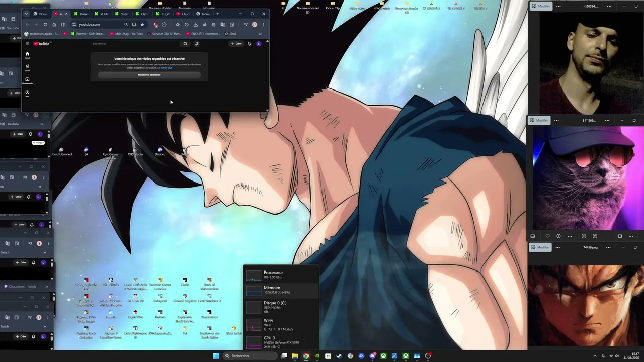
Task: Click the YouTube Rechercher search field
Action: click(x=136, y=44)
